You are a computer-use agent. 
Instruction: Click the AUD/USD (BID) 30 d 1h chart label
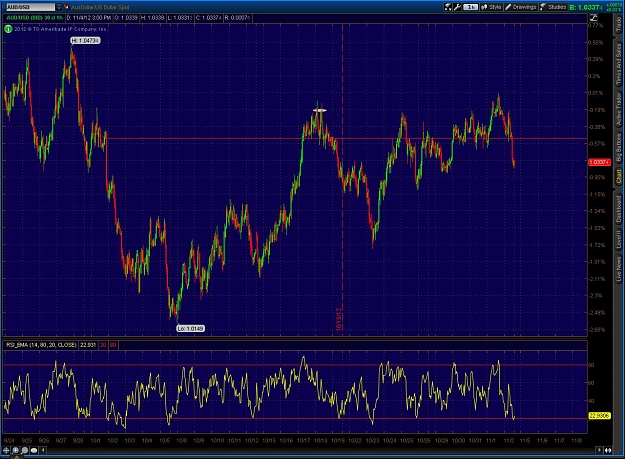coord(35,18)
